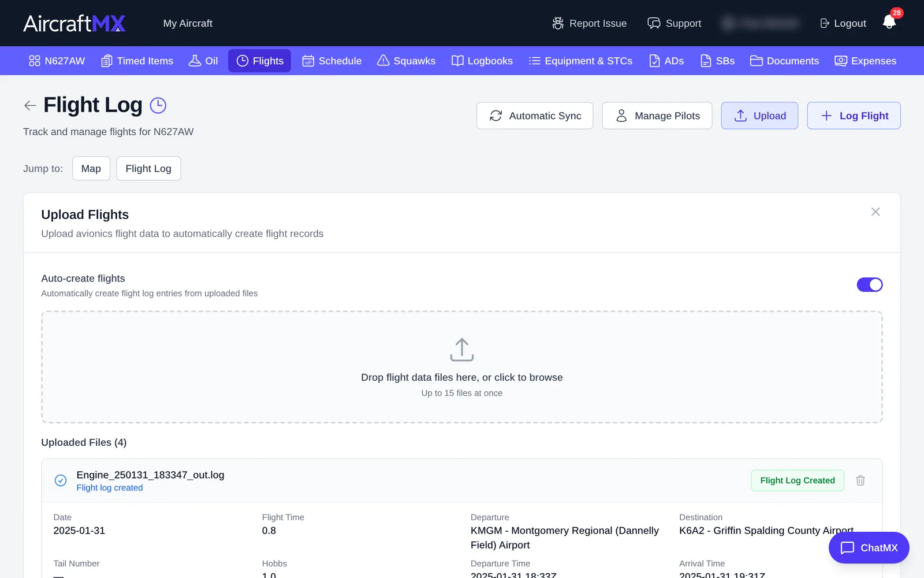Viewport: 924px width, 578px height.
Task: Jump to the Map section
Action: [x=91, y=168]
